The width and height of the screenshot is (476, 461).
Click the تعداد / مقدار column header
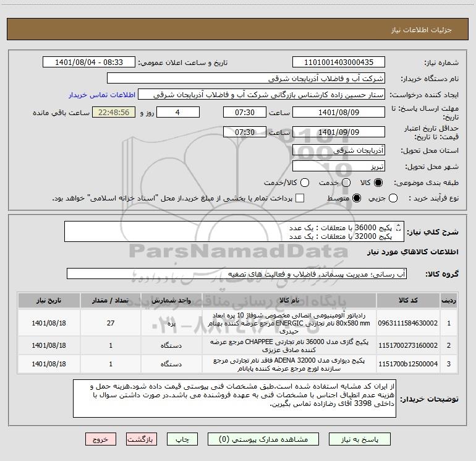(111, 300)
